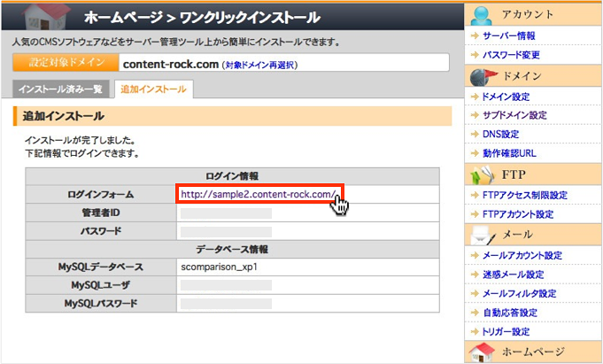Open 自動応答設定
This screenshot has width=603, height=364.
[510, 313]
